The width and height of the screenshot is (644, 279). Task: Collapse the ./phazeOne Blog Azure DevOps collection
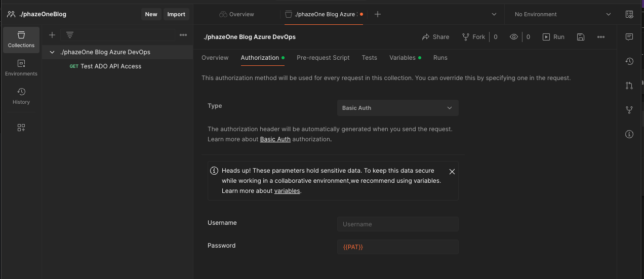click(x=52, y=52)
